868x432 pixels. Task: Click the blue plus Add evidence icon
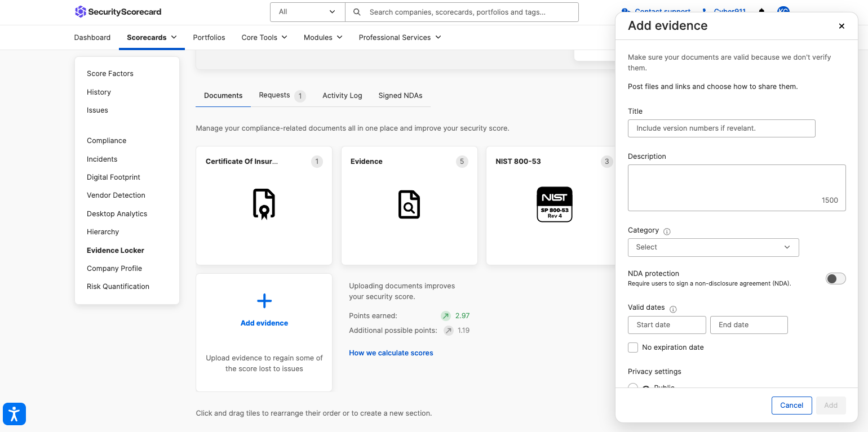(x=264, y=301)
